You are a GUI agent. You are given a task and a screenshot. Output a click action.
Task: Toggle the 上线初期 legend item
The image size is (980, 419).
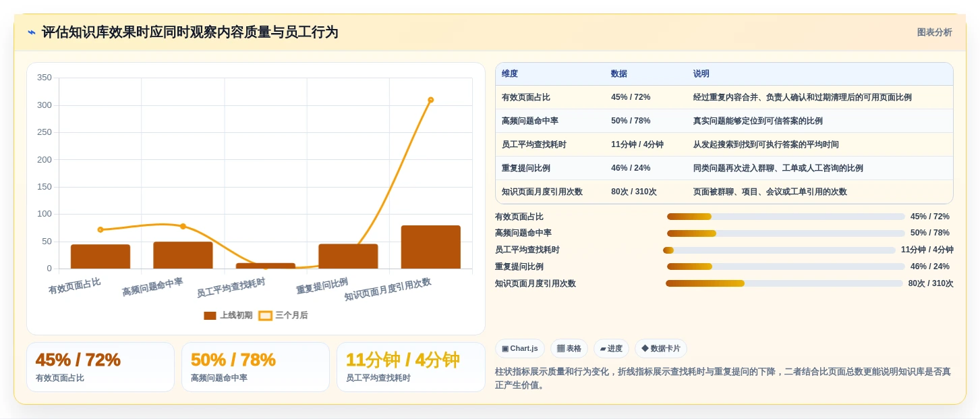point(228,315)
